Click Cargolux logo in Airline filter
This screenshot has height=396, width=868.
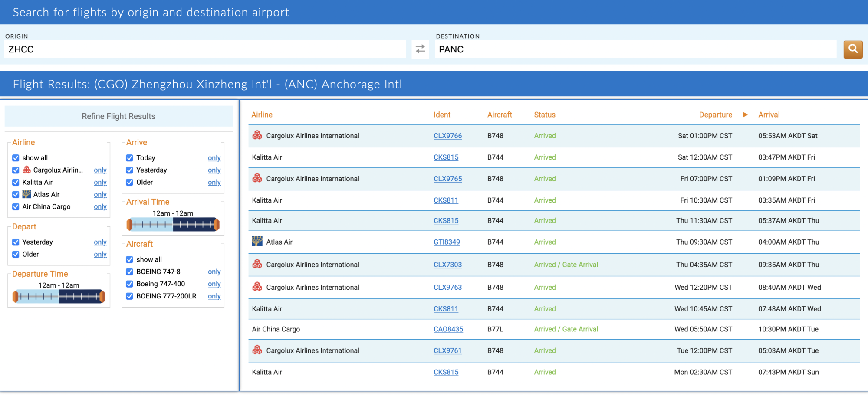click(x=27, y=170)
